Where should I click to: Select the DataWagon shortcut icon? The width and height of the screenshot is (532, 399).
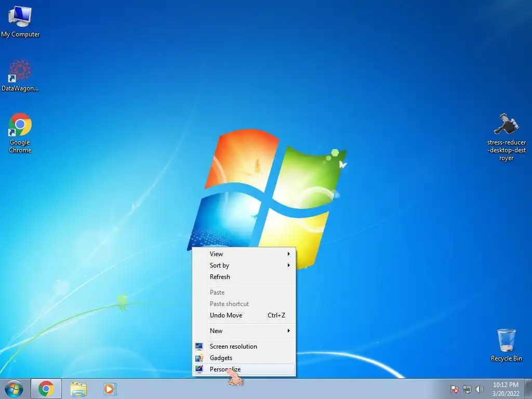[x=20, y=75]
